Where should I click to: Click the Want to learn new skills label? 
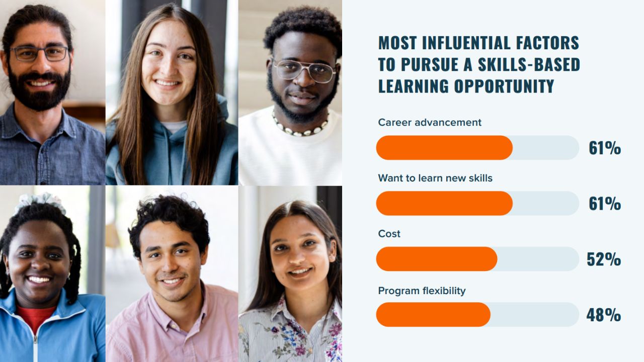coord(435,178)
